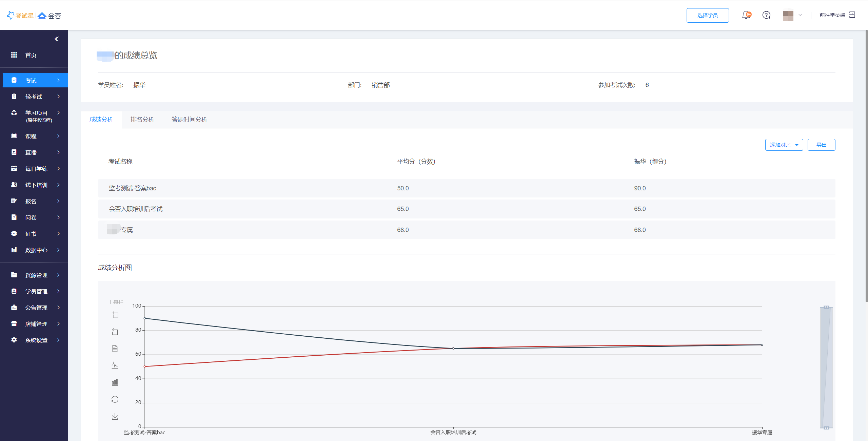
Task: Save chart as image icon
Action: click(115, 416)
